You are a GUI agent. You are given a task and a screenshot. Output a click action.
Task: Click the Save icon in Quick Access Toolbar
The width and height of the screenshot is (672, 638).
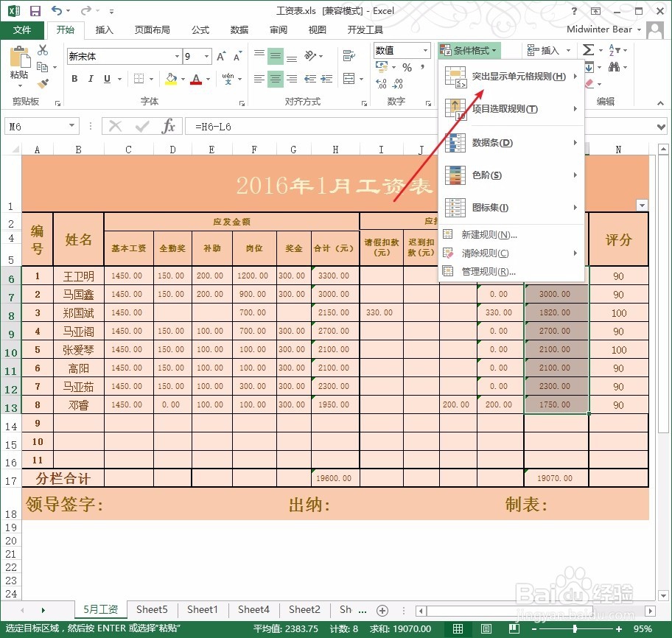coord(35,10)
